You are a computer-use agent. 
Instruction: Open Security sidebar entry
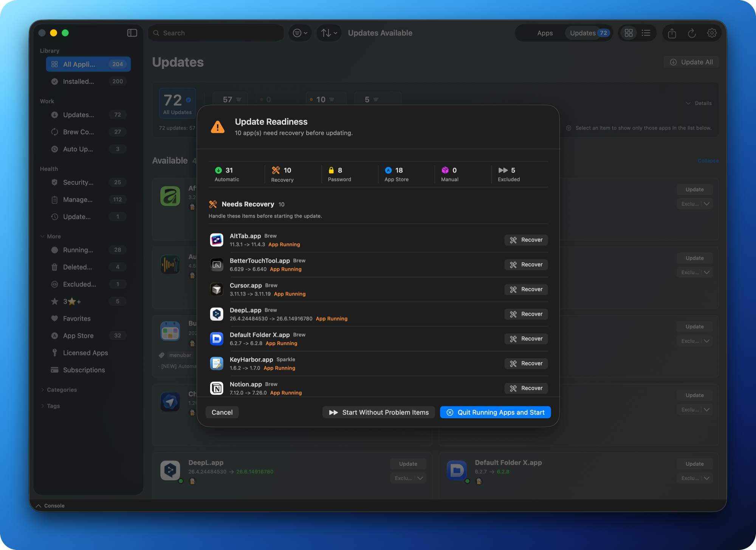[x=88, y=182]
